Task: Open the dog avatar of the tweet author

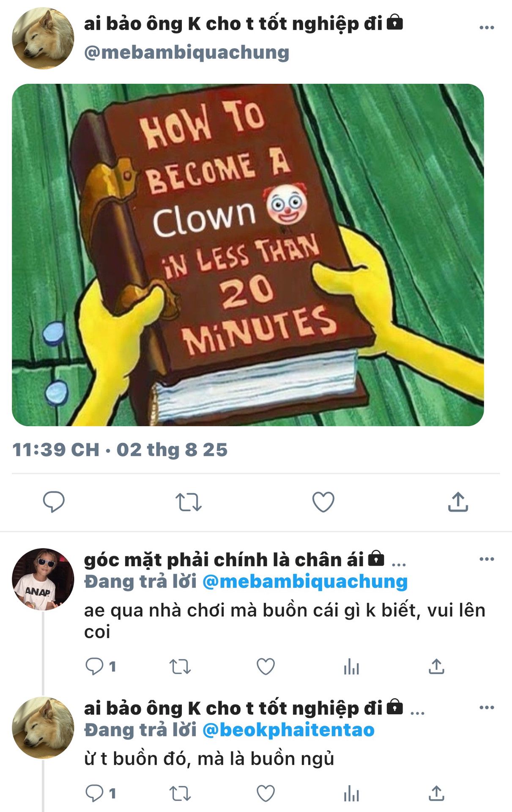Action: pos(43,38)
